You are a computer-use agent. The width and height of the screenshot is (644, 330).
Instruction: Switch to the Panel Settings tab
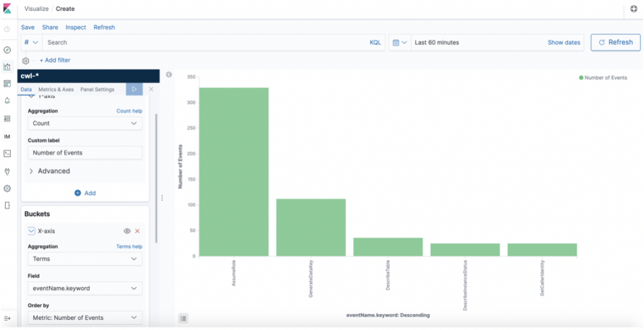click(97, 89)
